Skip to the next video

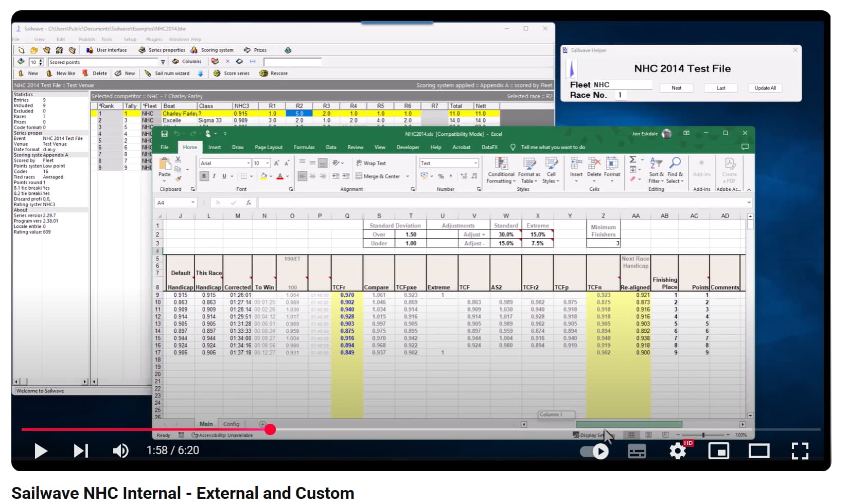coord(81,451)
